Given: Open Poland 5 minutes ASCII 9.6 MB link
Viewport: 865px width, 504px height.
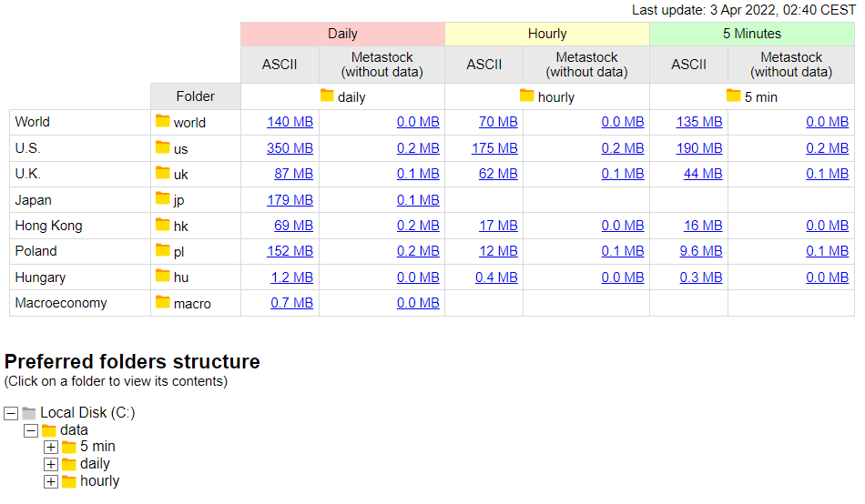Looking at the screenshot, I should click(701, 251).
